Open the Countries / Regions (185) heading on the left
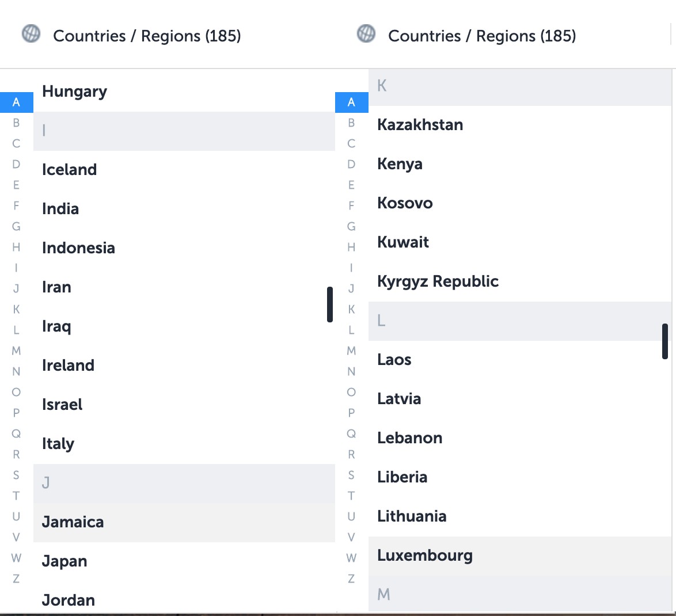This screenshot has width=676, height=616. (x=147, y=36)
